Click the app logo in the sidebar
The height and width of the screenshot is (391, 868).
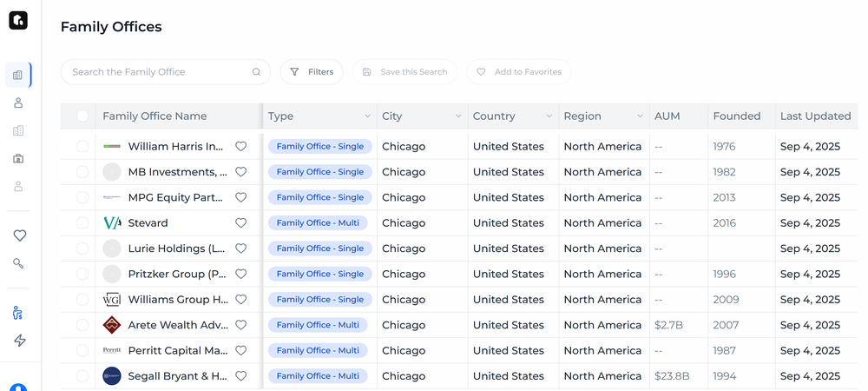click(18, 20)
